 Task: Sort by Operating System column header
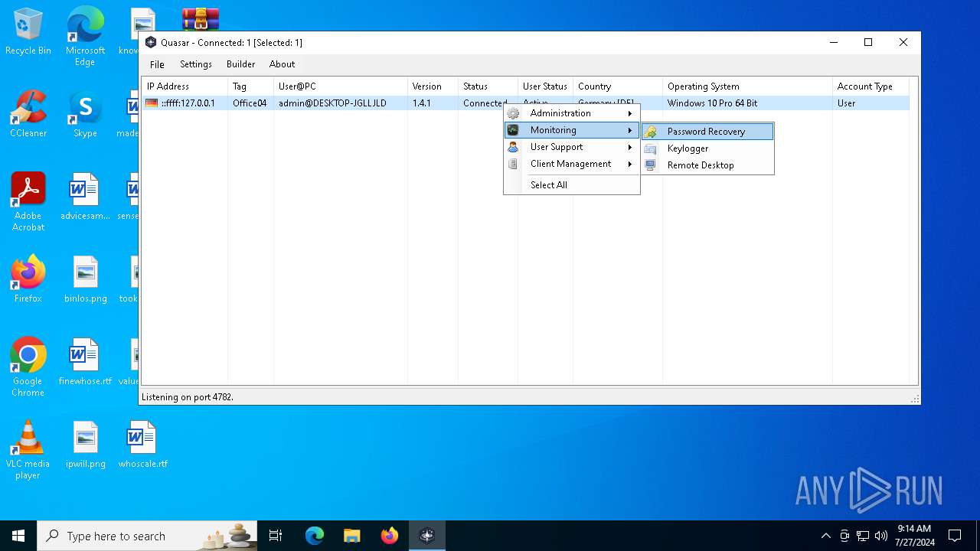tap(747, 86)
